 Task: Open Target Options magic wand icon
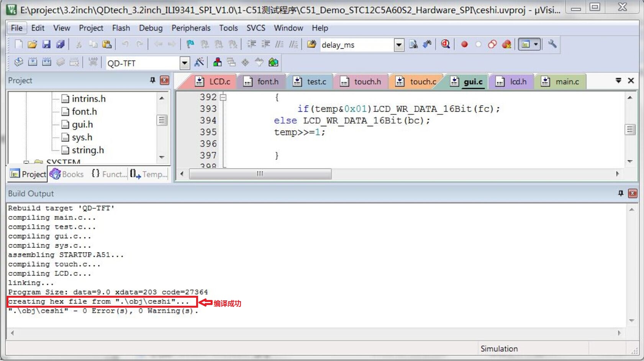199,63
